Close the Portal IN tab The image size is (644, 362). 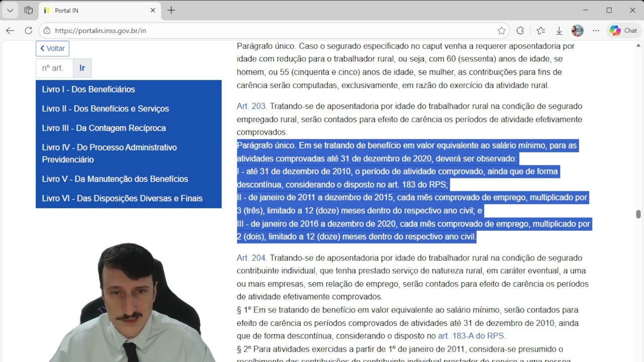153,10
